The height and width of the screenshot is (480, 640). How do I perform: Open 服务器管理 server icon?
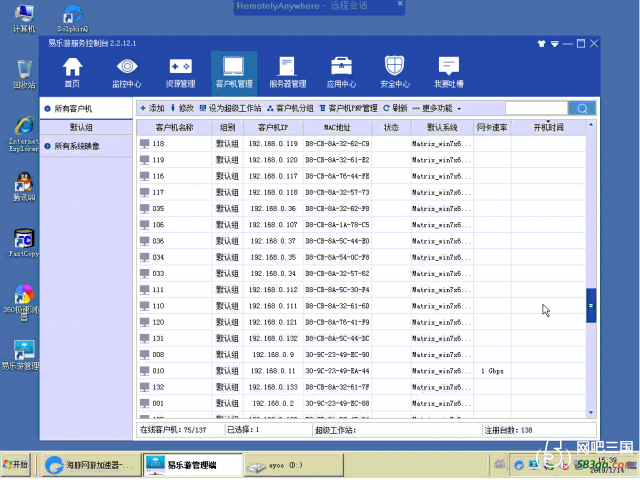(x=287, y=73)
